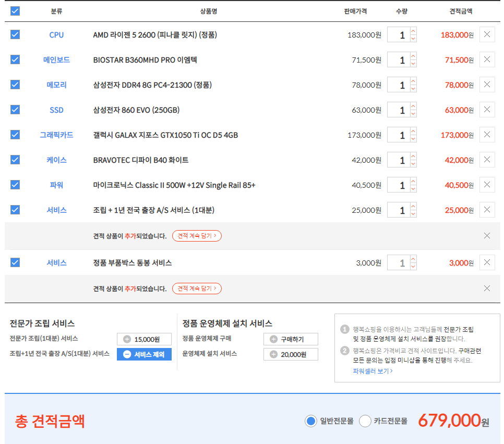The height and width of the screenshot is (444, 504).
Task: Select the 카드전문몰 radio option
Action: pos(365,421)
